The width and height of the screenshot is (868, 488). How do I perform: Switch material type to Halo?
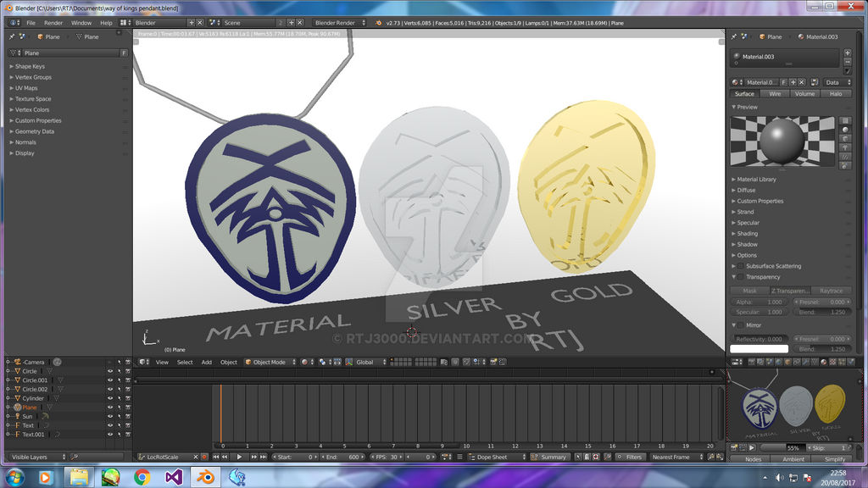[x=835, y=94]
